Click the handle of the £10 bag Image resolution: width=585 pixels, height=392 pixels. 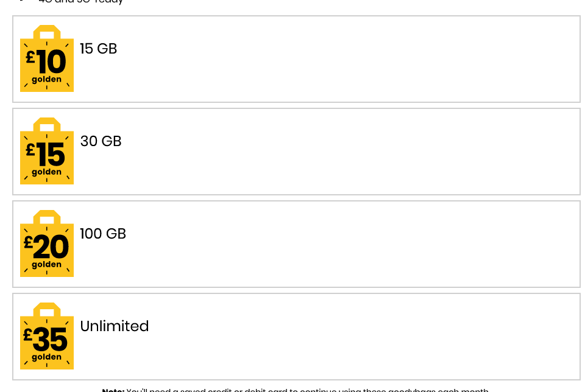pyautogui.click(x=47, y=32)
